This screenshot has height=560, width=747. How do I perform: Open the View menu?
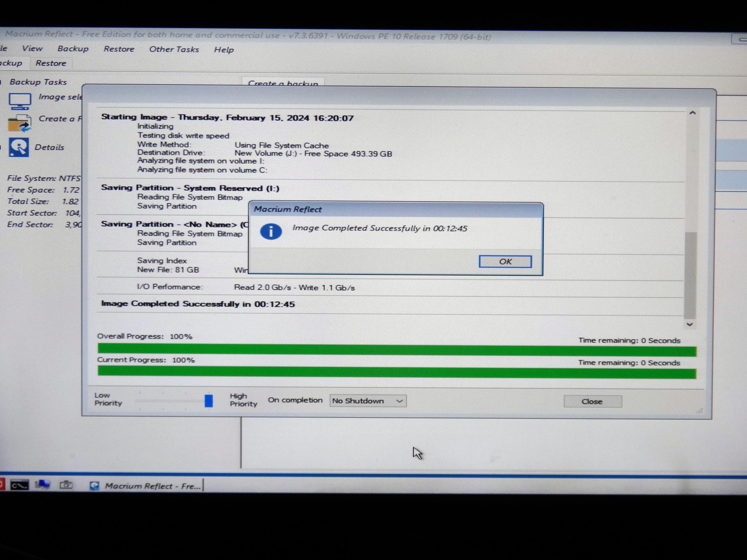pyautogui.click(x=32, y=49)
